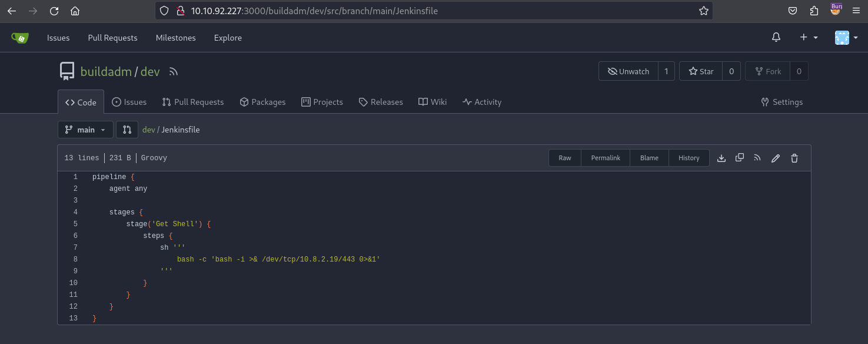
Task: Get the Permalink for this file
Action: tap(606, 158)
